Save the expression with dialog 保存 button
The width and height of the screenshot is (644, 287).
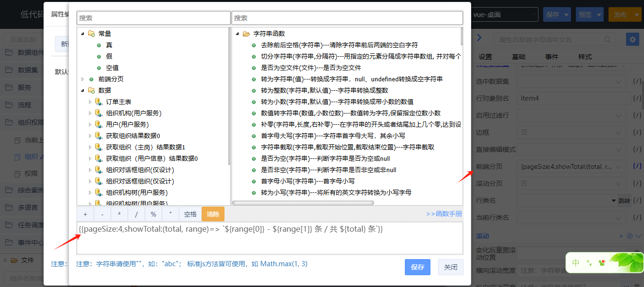pos(418,267)
